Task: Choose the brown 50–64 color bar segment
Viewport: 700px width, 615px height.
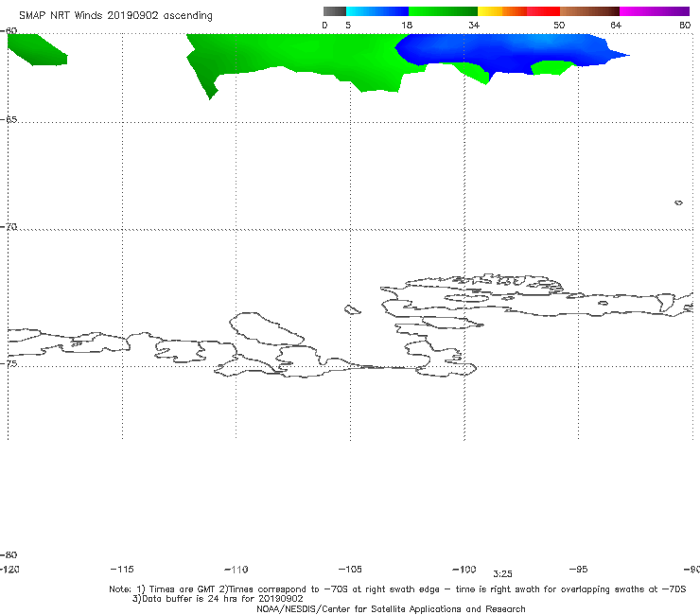Action: [x=589, y=11]
